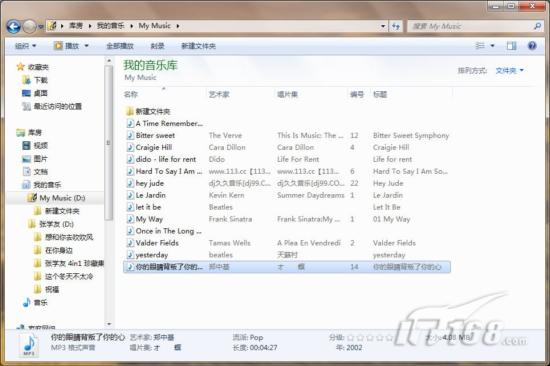Click the 全部播放 button
The height and width of the screenshot is (366, 550).
click(x=120, y=46)
